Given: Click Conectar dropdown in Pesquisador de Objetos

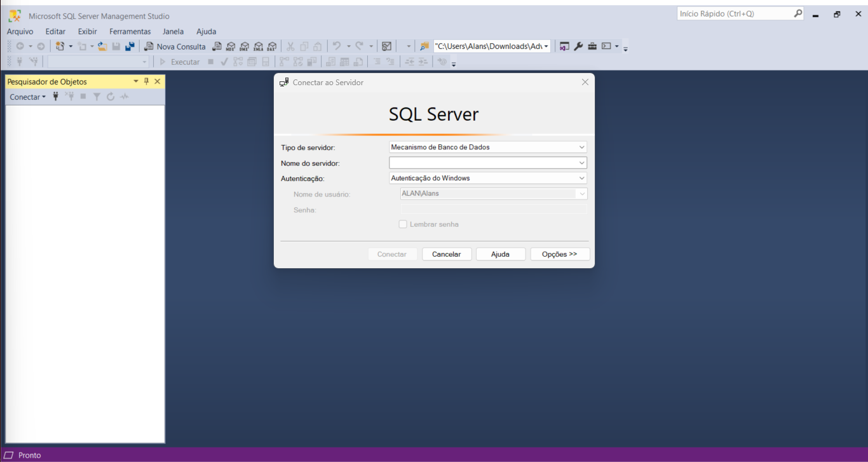Looking at the screenshot, I should pyautogui.click(x=28, y=97).
